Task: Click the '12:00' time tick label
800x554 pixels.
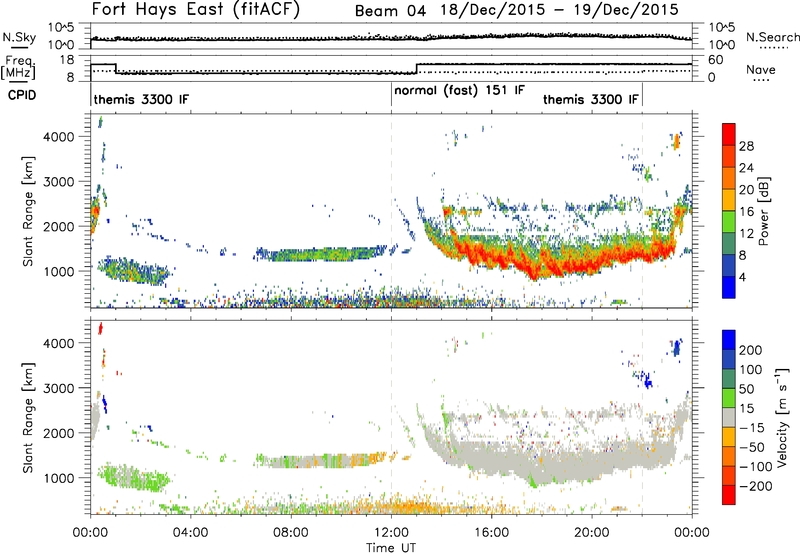Action: (x=391, y=533)
